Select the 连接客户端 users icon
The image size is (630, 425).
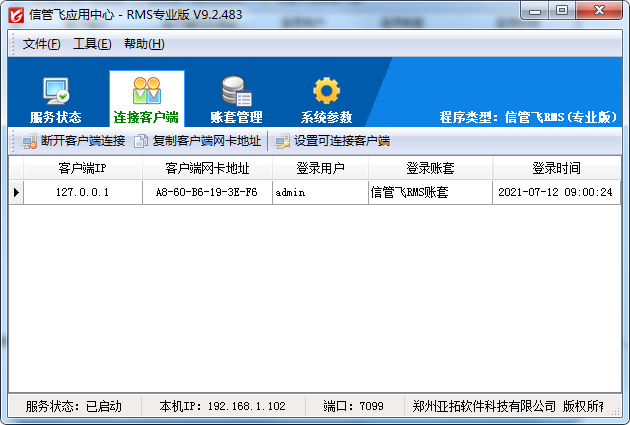(146, 91)
